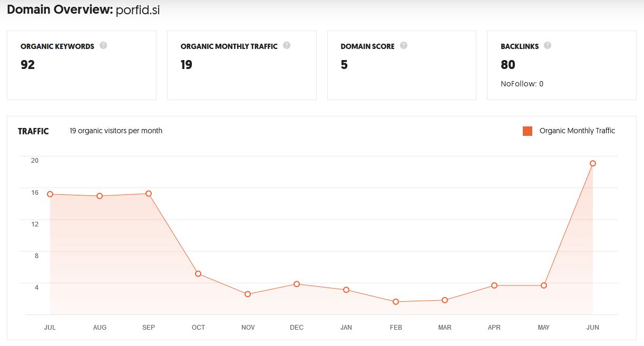
Task: Select the FEB lowest data point
Action: click(x=396, y=302)
